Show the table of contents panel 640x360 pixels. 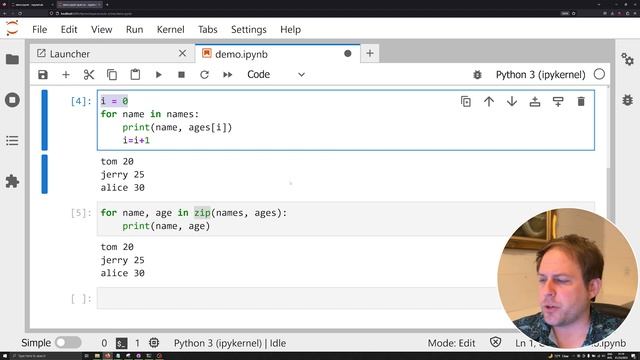pos(12,141)
